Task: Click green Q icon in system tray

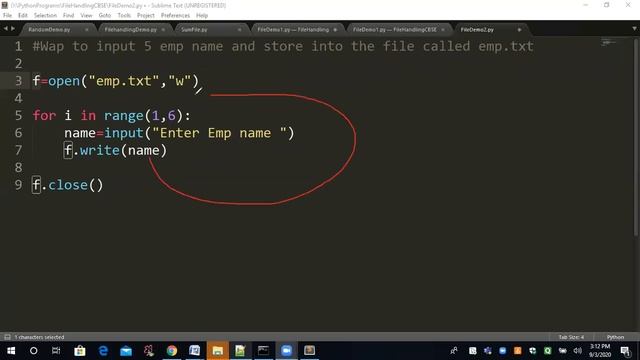Action: pos(547,351)
